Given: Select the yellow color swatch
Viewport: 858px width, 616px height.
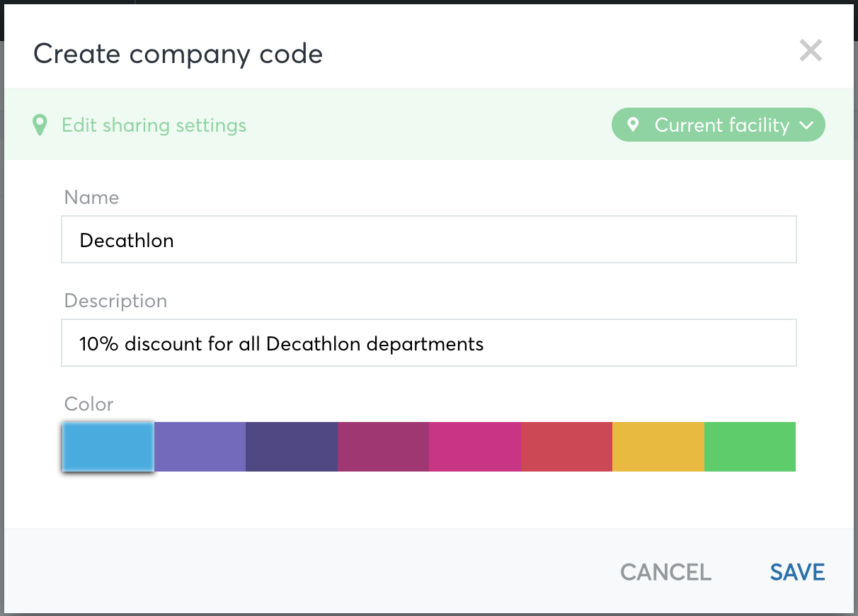Looking at the screenshot, I should [x=658, y=447].
